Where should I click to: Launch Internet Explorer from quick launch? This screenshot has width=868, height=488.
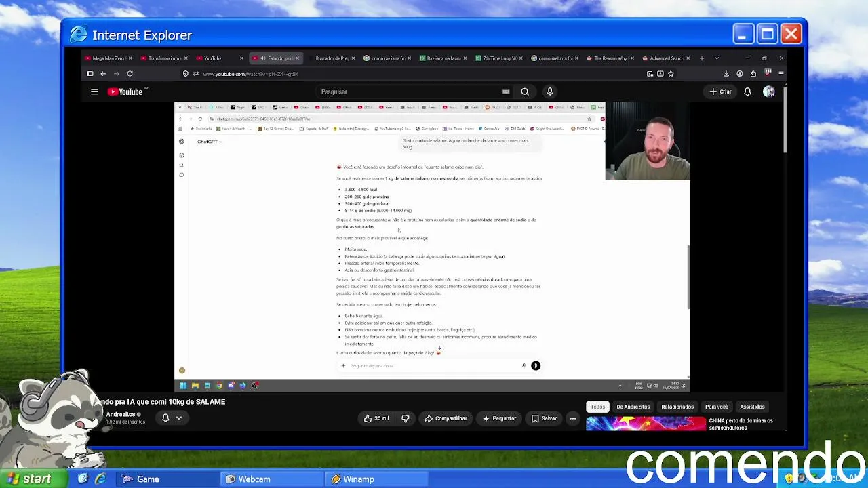pos(100,479)
